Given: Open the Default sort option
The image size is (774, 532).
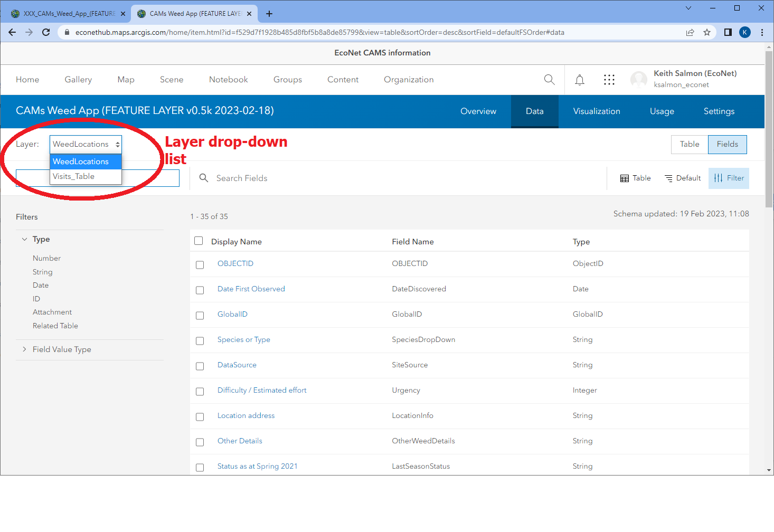Looking at the screenshot, I should click(683, 178).
